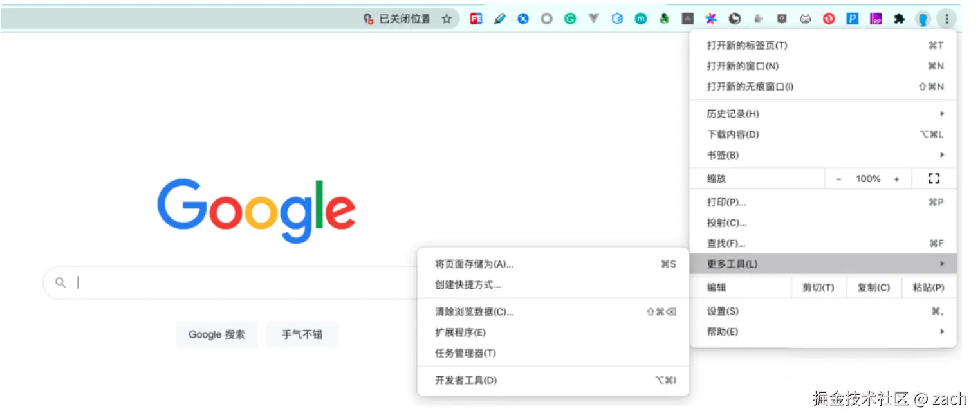Open the blue P extension icon

coord(853,19)
